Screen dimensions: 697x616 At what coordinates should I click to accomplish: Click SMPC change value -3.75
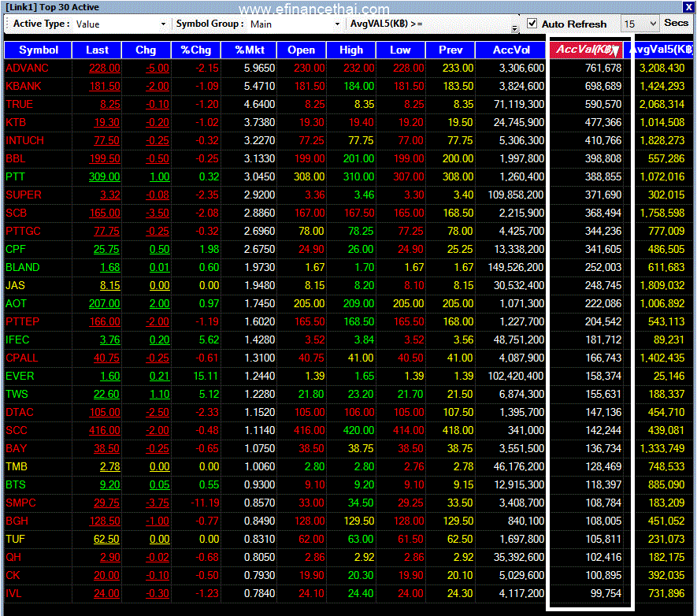158,503
